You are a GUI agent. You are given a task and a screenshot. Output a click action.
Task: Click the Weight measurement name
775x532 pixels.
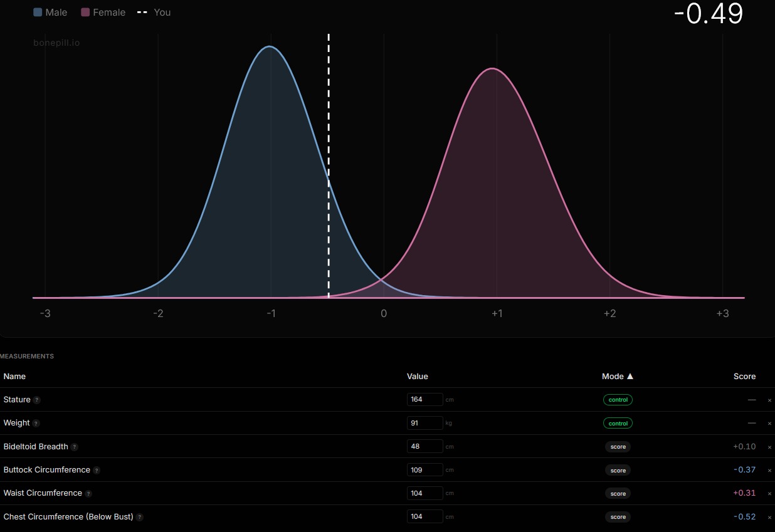click(16, 423)
